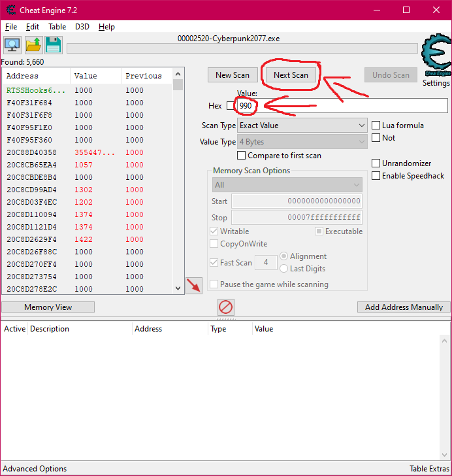The image size is (452, 476).
Task: Select the Alignment radio button
Action: coord(283,256)
